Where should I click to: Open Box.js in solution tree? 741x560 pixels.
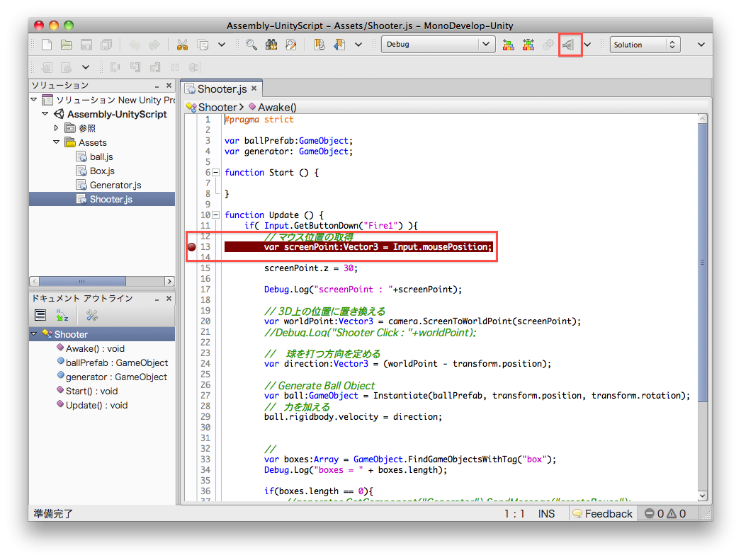tap(96, 171)
